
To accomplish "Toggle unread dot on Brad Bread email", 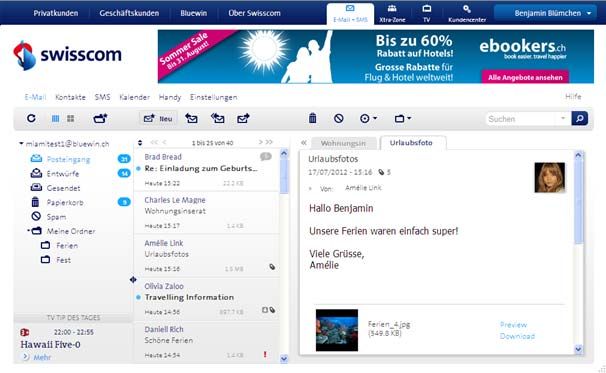I will pyautogui.click(x=138, y=169).
